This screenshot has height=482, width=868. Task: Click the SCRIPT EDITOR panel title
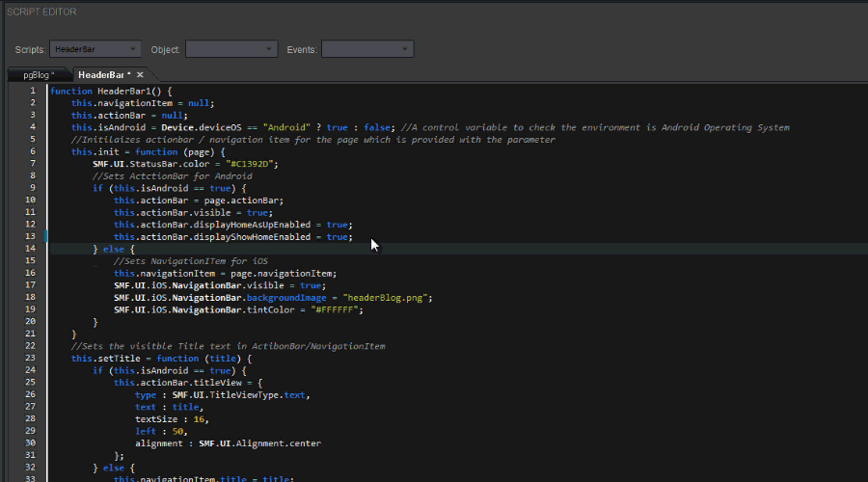point(41,12)
